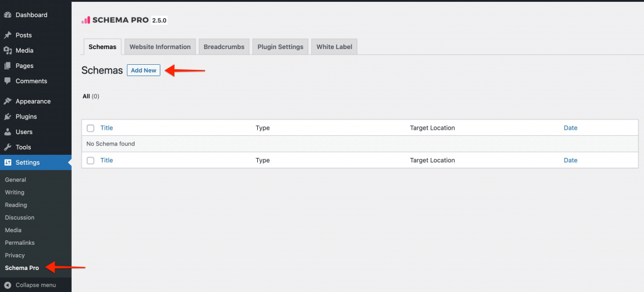
Task: Select the Settings menu item
Action: 36,162
